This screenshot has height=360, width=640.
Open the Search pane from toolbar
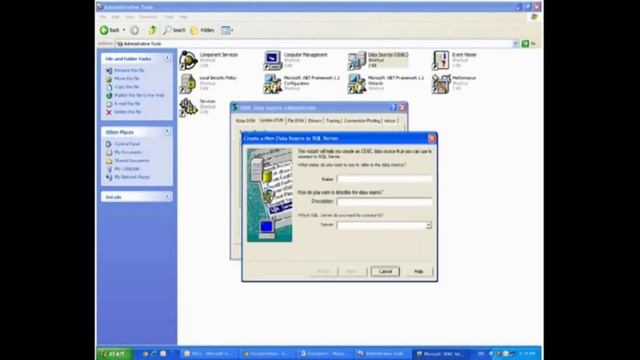174,30
